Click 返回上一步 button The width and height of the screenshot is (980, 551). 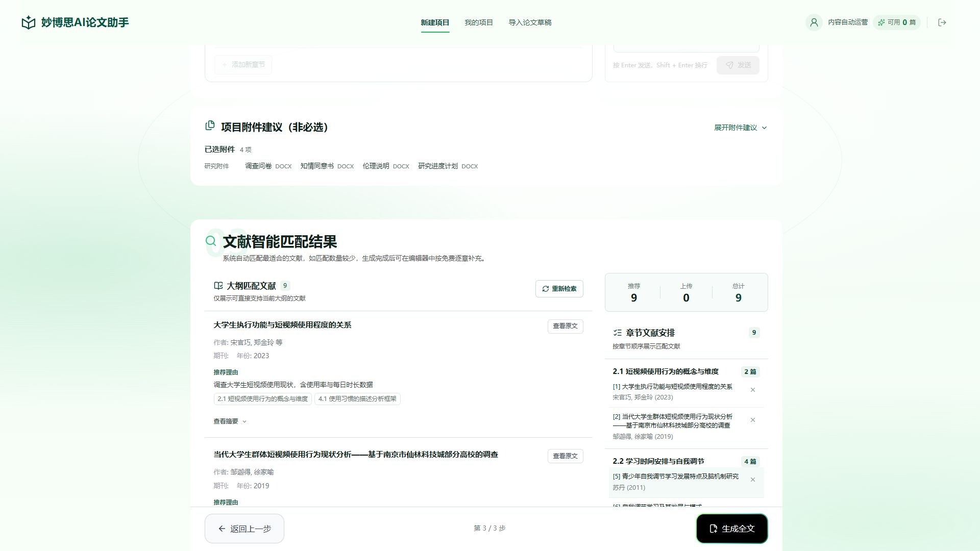coord(244,529)
